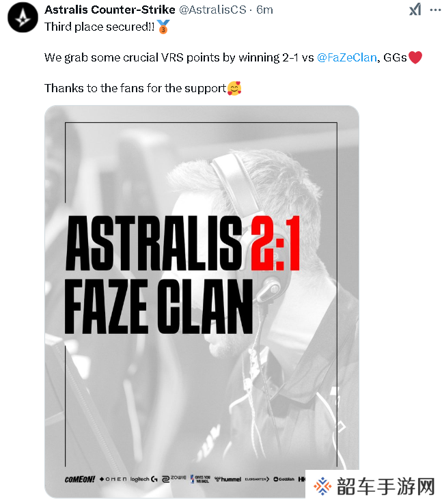
Task: Click the OMEN sponsor logo
Action: coord(113,479)
